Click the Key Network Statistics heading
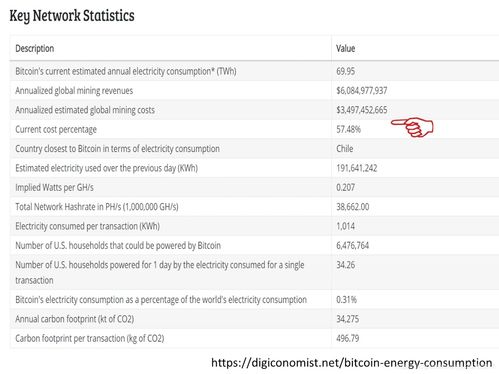This screenshot has height=374, width=499. pyautogui.click(x=72, y=16)
